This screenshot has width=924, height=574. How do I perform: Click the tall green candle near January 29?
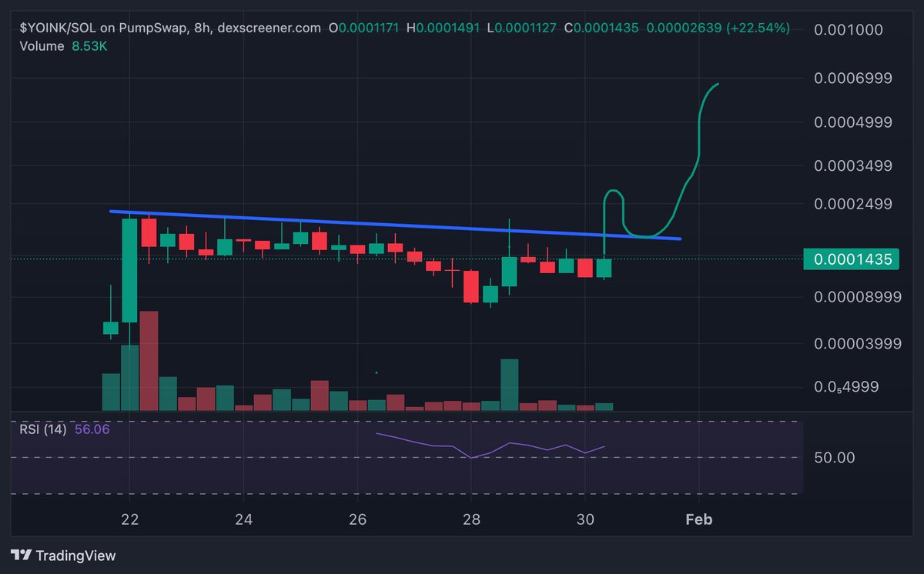pyautogui.click(x=509, y=269)
